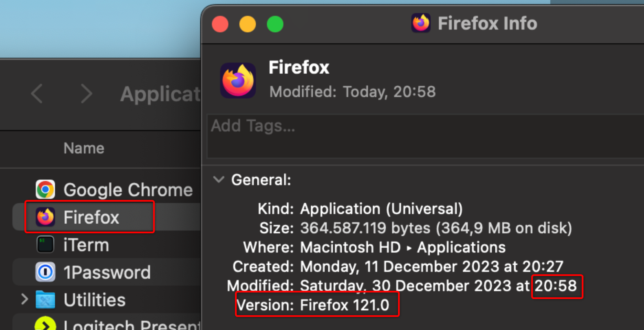Click the forward navigation arrow
This screenshot has height=330, width=644.
click(x=87, y=94)
